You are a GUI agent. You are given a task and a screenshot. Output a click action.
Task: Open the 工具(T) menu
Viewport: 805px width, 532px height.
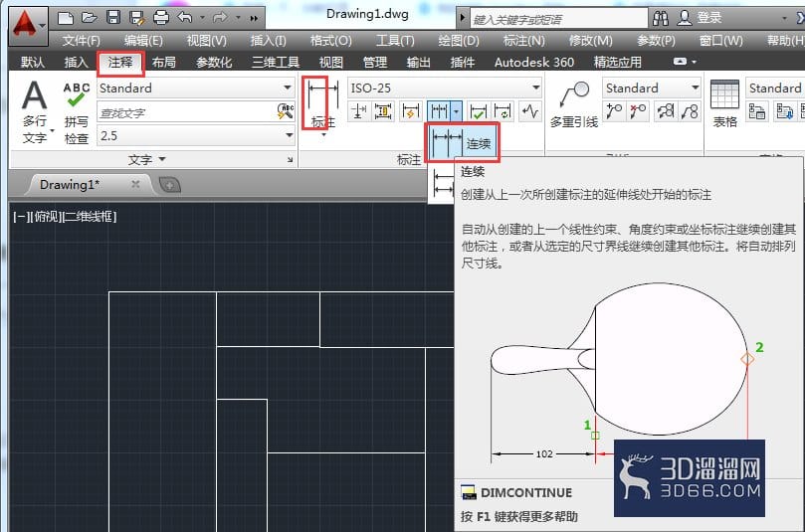395,40
